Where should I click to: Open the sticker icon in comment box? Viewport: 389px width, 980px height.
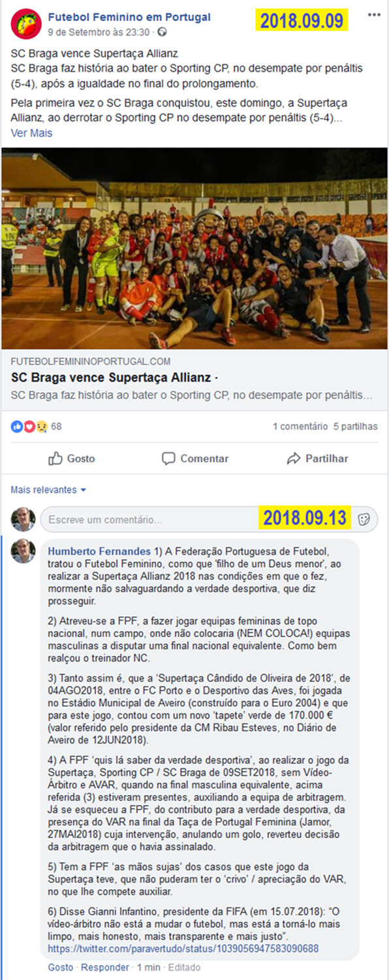(x=365, y=519)
